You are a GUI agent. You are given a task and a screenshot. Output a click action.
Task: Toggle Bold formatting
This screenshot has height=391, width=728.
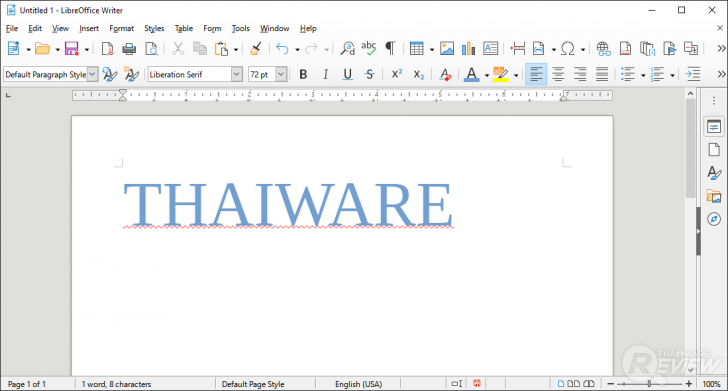[303, 74]
